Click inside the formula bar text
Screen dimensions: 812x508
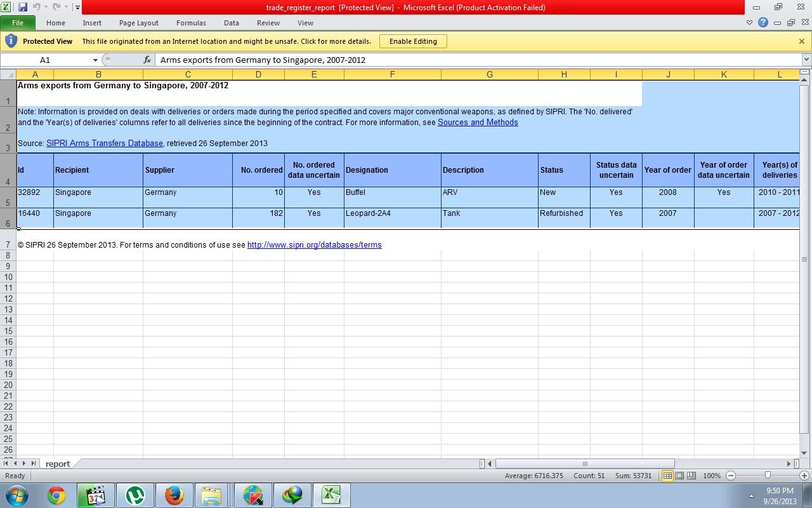click(x=263, y=60)
